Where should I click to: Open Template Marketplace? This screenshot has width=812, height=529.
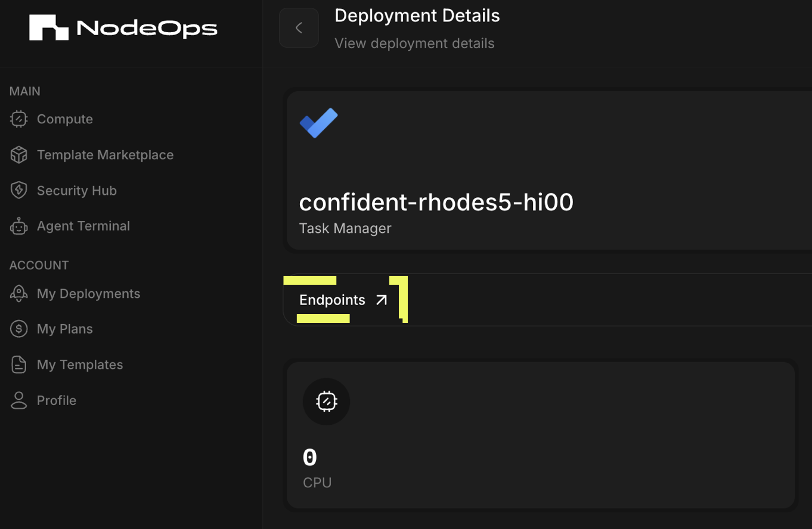click(x=106, y=155)
